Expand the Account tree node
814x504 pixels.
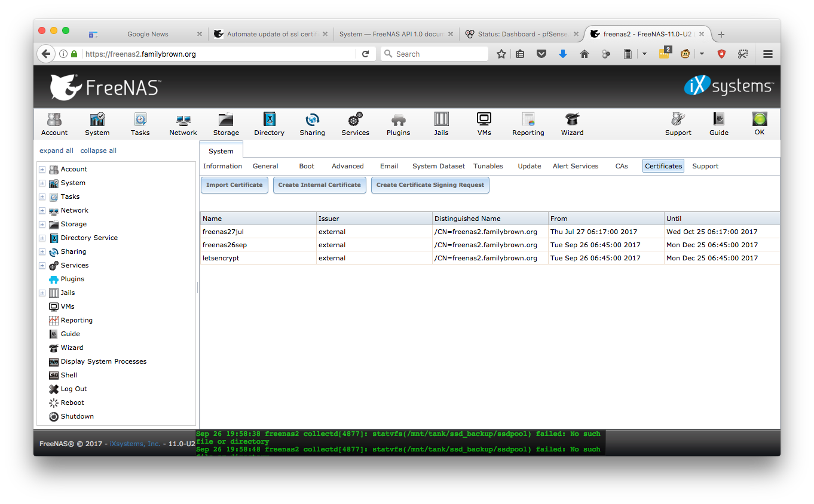[x=42, y=170]
